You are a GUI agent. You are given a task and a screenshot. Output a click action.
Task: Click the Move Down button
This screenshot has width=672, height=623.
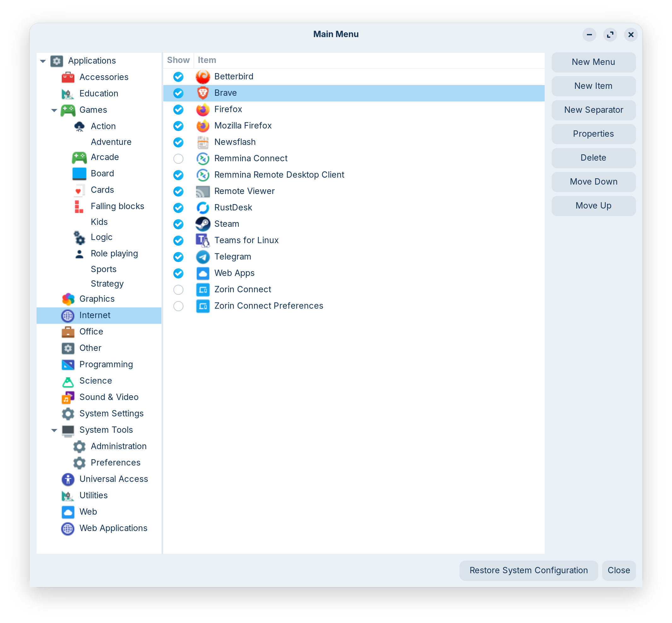click(x=594, y=182)
